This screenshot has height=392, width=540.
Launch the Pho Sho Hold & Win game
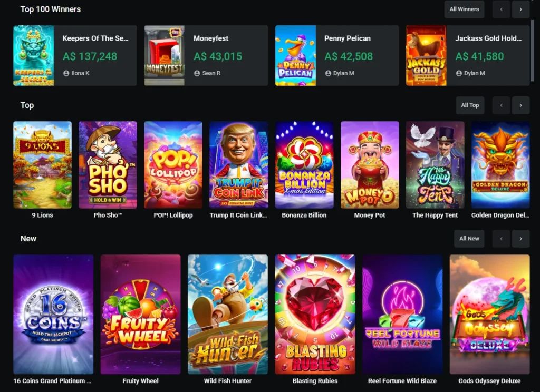(x=108, y=165)
